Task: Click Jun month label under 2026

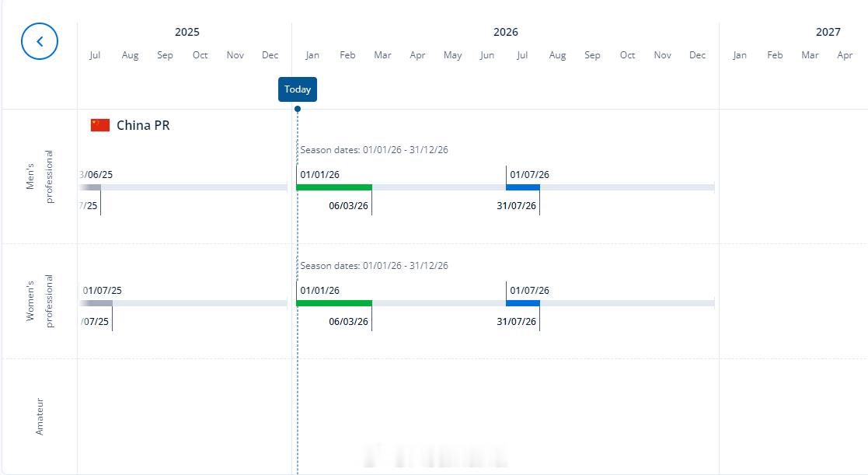Action: tap(487, 54)
